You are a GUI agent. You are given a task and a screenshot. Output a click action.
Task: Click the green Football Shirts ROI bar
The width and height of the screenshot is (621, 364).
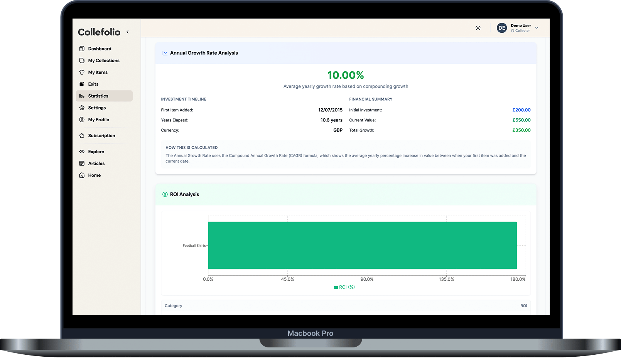362,245
